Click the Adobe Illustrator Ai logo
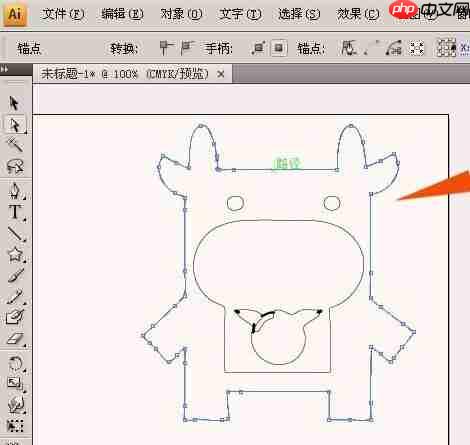Viewport: 470px width, 445px height. pos(14,14)
